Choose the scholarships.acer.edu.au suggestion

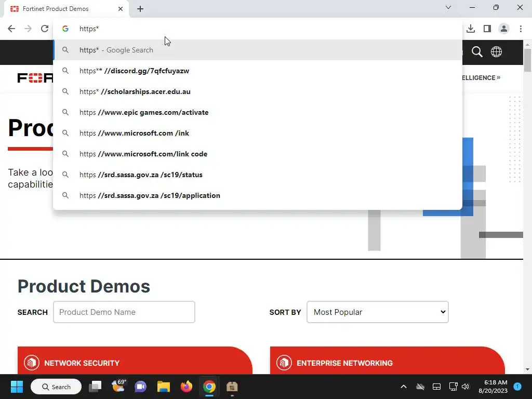click(258, 91)
